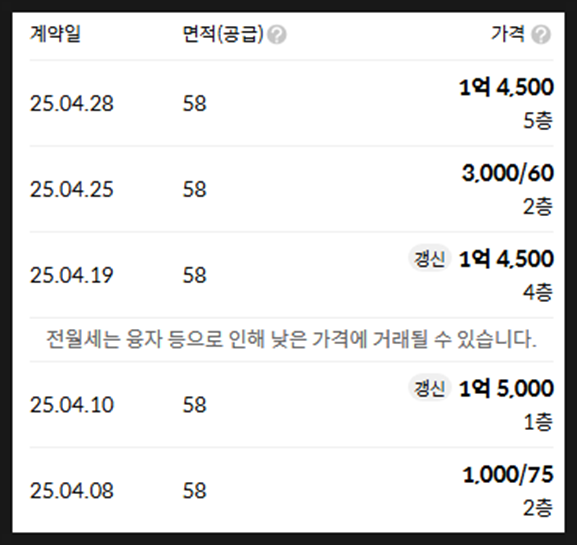This screenshot has width=577, height=545.
Task: Click the help icon next to 가격
Action: point(541,35)
